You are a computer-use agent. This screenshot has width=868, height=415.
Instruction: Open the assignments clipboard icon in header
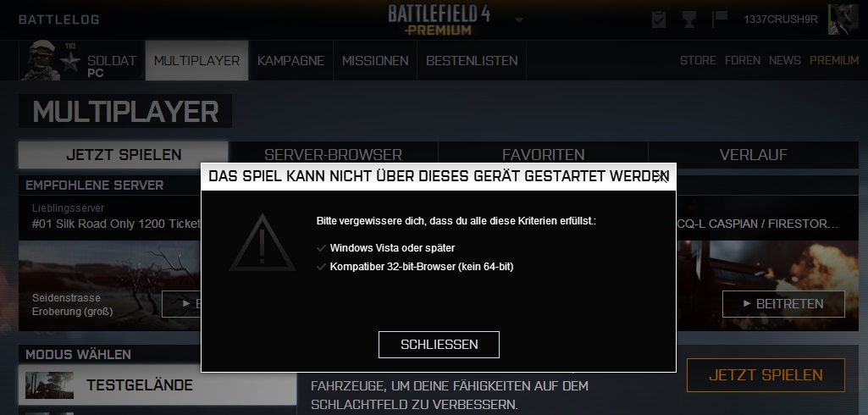click(659, 20)
